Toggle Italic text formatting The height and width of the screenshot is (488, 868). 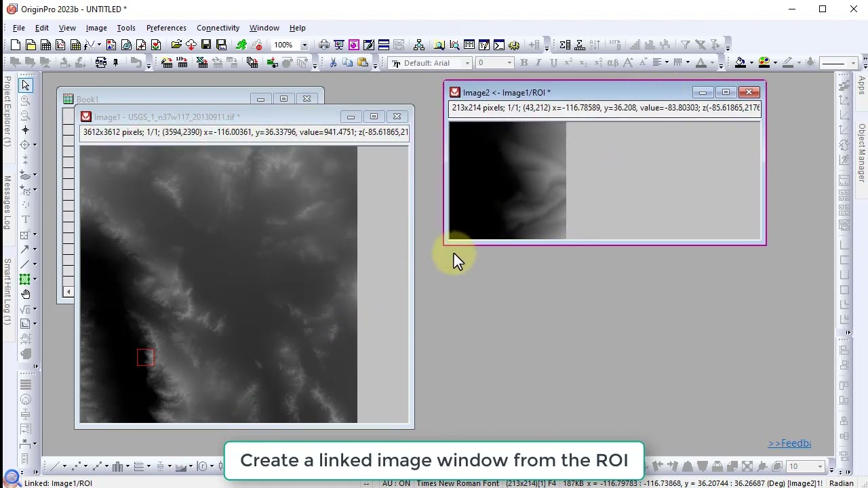click(x=538, y=63)
